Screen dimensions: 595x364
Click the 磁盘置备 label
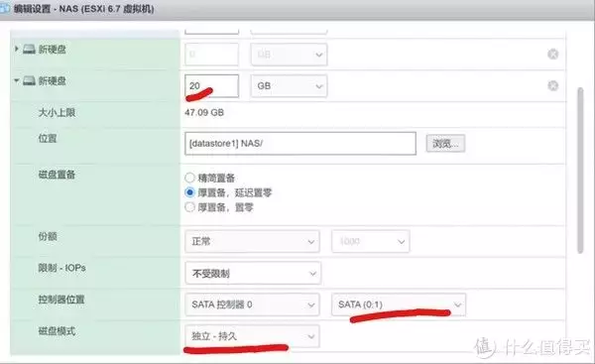point(57,175)
